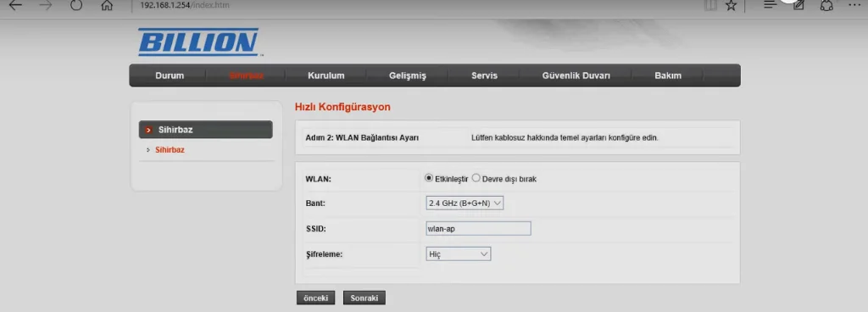Add page to favorites with star icon
Screen dimensions: 868x312
pos(732,6)
